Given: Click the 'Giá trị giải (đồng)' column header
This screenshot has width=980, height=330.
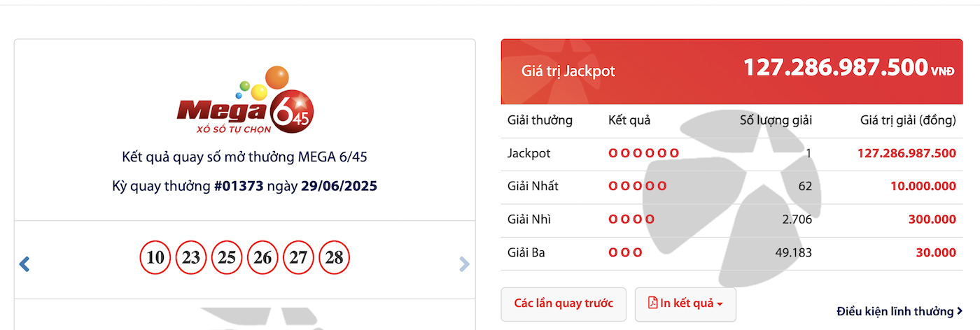Looking at the screenshot, I should click(908, 120).
